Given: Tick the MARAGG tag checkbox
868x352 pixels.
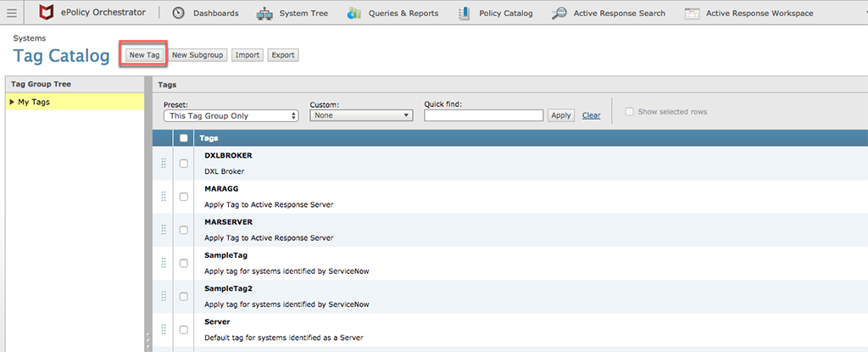Looking at the screenshot, I should [184, 197].
